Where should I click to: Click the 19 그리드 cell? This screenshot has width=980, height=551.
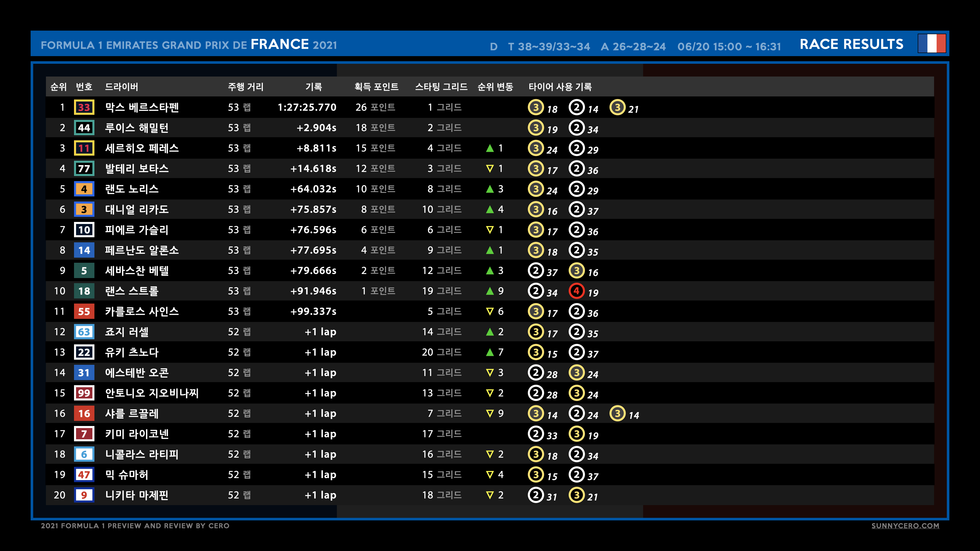(x=442, y=291)
